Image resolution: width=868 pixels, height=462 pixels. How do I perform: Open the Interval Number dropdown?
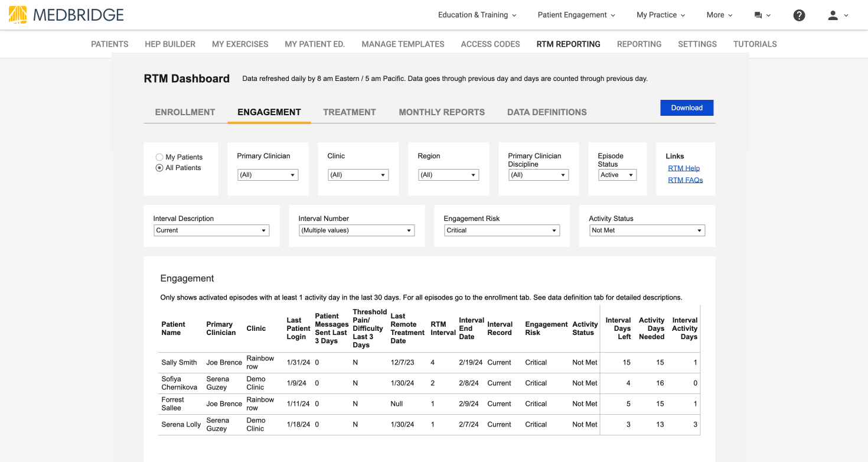[357, 230]
